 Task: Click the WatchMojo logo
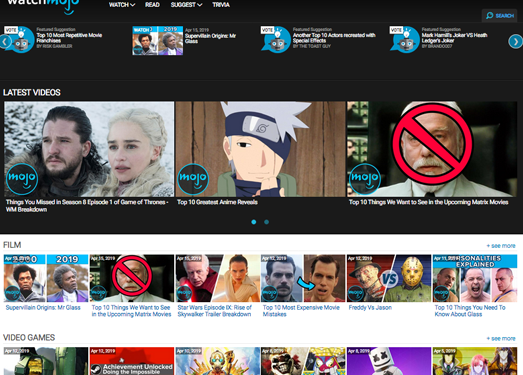[43, 6]
